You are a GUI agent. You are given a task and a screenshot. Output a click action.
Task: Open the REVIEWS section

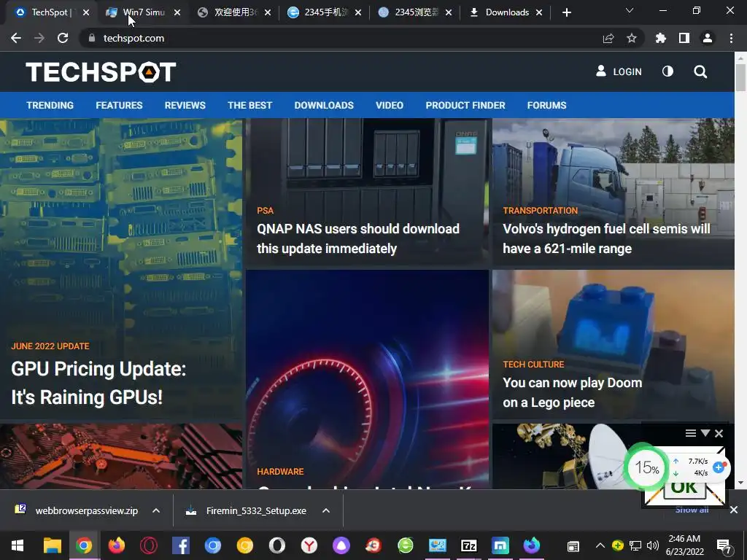[x=185, y=105]
